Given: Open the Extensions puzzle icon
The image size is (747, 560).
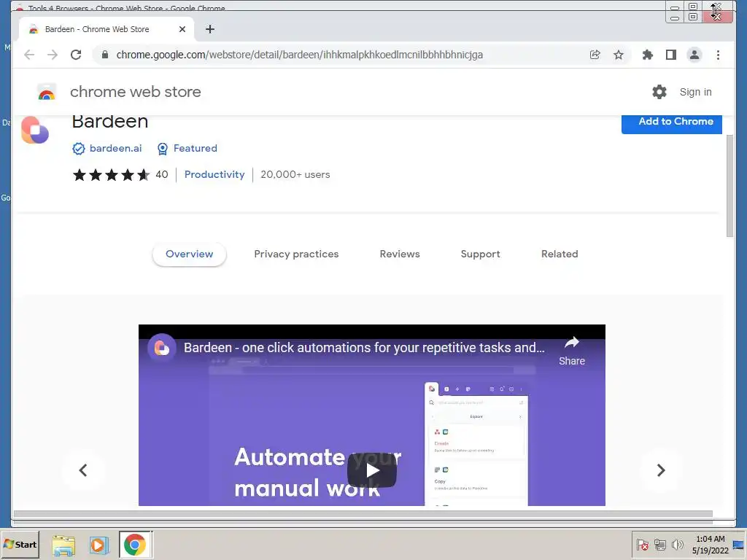Looking at the screenshot, I should (648, 55).
